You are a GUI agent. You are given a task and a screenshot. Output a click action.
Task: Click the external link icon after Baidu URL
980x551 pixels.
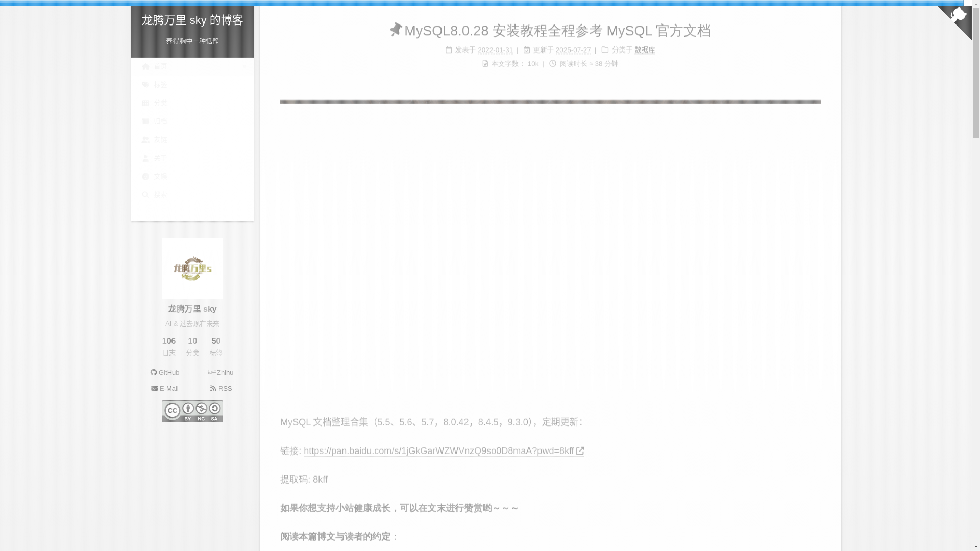(580, 451)
